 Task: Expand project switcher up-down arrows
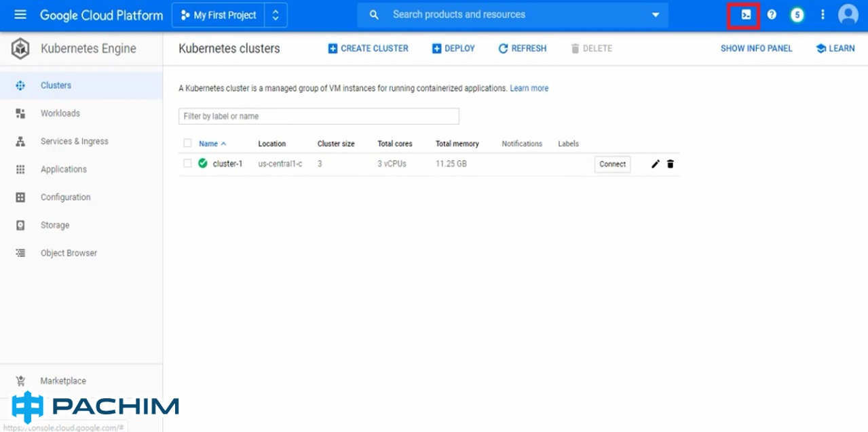(x=276, y=15)
